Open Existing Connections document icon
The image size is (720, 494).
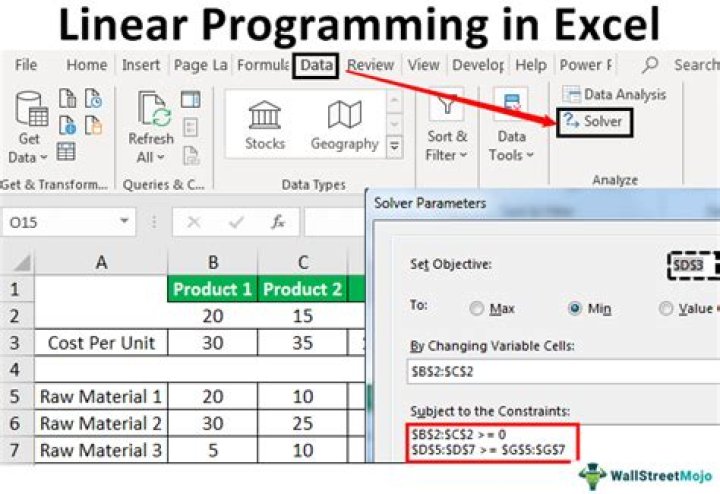tap(93, 125)
